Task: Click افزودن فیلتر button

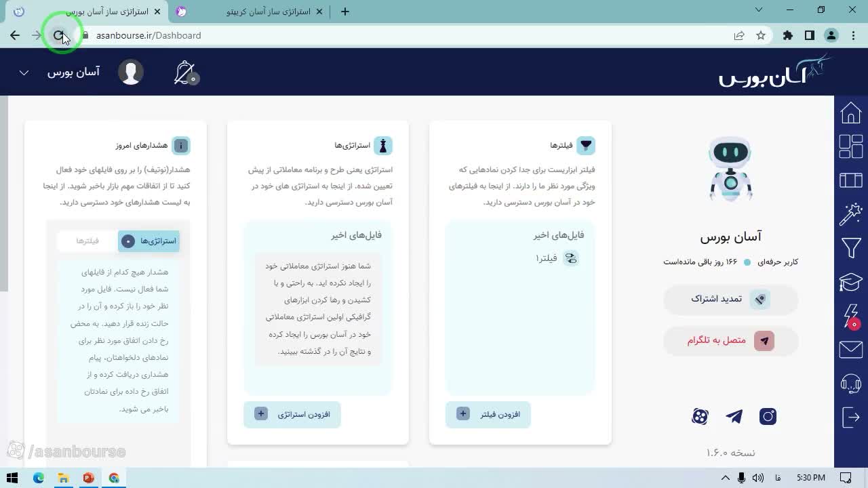Action: [x=488, y=414]
